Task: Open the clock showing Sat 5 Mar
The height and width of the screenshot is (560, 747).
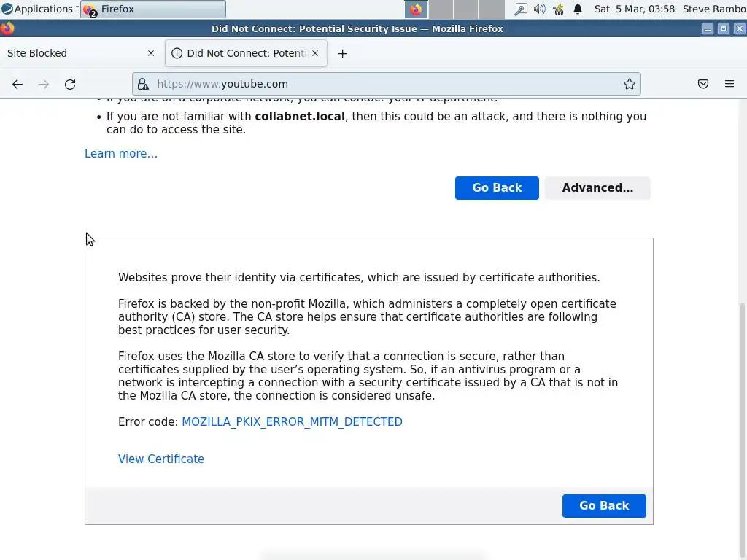Action: [634, 9]
